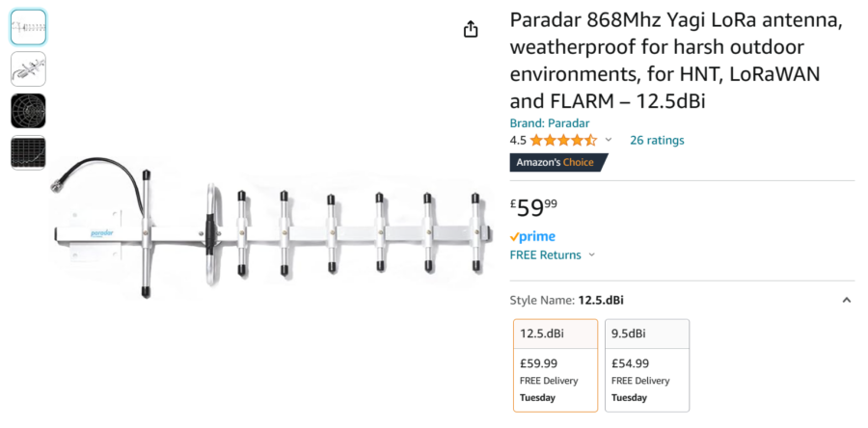The height and width of the screenshot is (428, 868).
Task: View the radiation pattern polar chart thumbnail
Action: pyautogui.click(x=28, y=111)
